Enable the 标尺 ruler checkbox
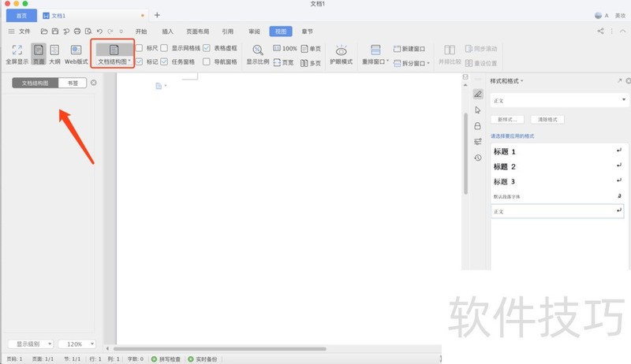This screenshot has height=364, width=631. coord(139,48)
